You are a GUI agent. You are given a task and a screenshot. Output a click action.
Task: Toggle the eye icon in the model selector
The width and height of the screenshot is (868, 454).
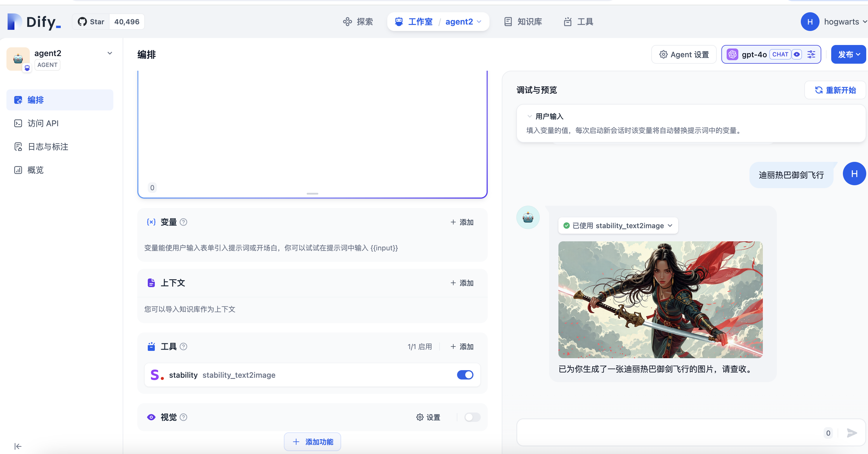click(797, 54)
